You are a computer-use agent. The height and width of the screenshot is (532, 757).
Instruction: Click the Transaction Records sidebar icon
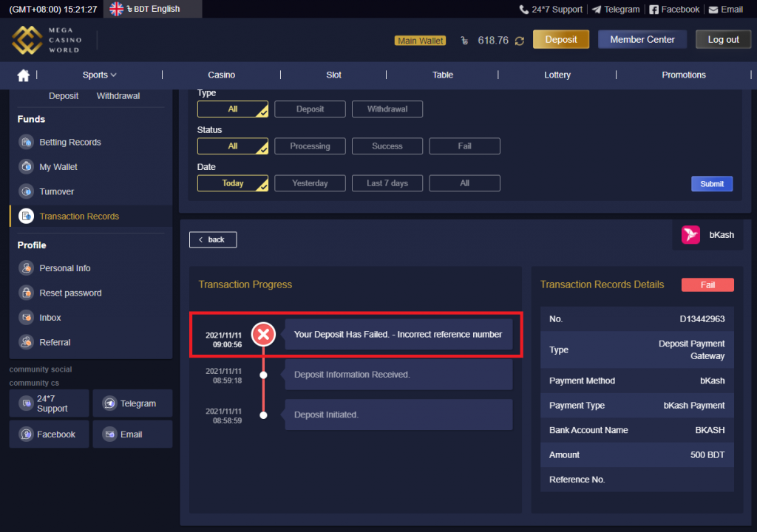tap(26, 216)
